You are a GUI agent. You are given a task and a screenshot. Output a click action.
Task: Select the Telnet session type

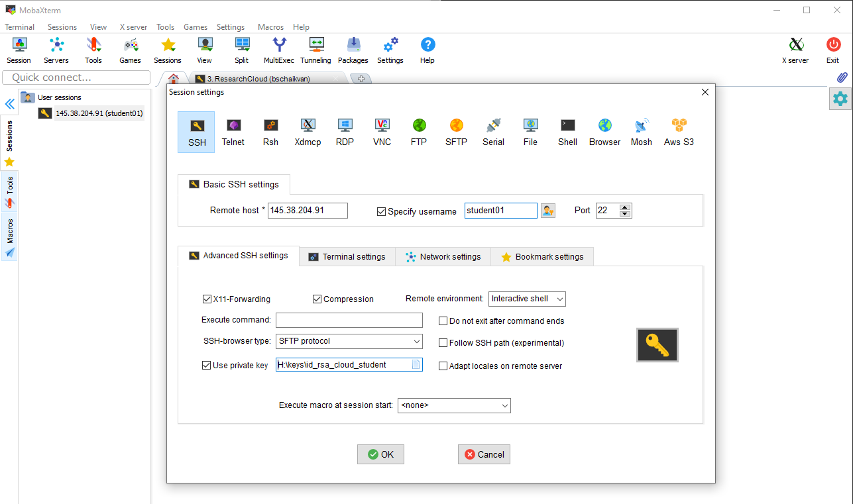[x=233, y=132]
